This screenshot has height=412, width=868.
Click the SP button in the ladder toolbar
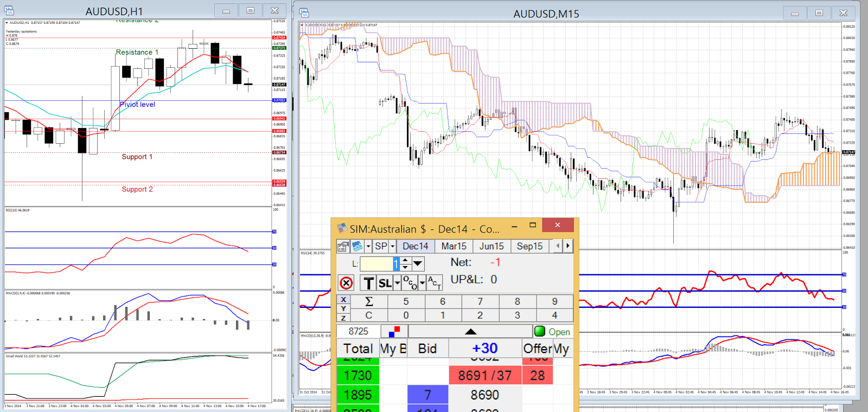pyautogui.click(x=381, y=247)
